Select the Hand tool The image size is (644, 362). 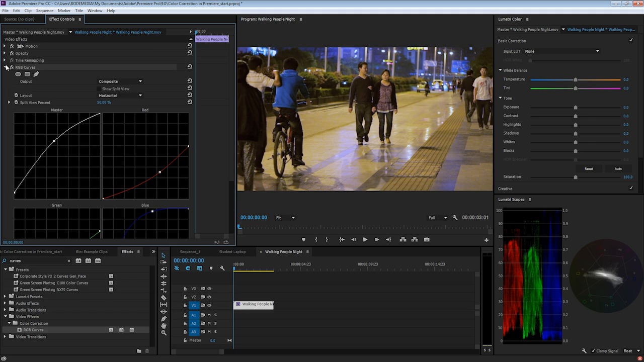coord(164,326)
